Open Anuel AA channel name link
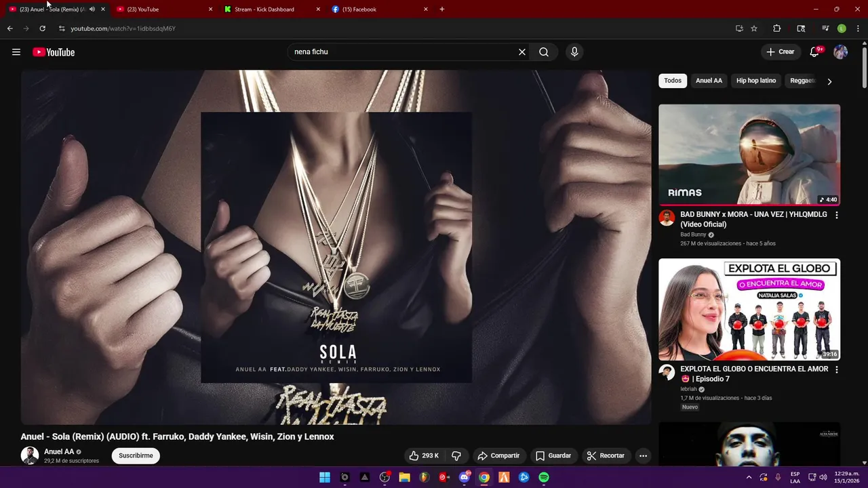868x488 pixels. 59,451
